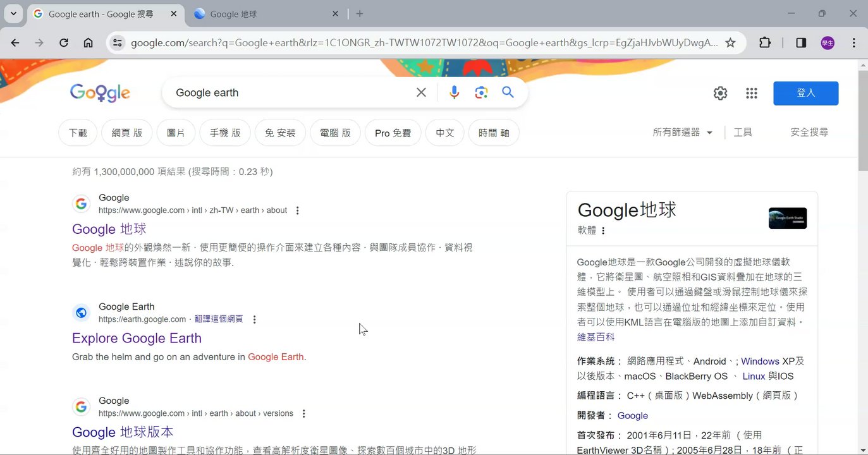Open more options for Explore Google Earth result
The width and height of the screenshot is (868, 455).
[254, 320]
